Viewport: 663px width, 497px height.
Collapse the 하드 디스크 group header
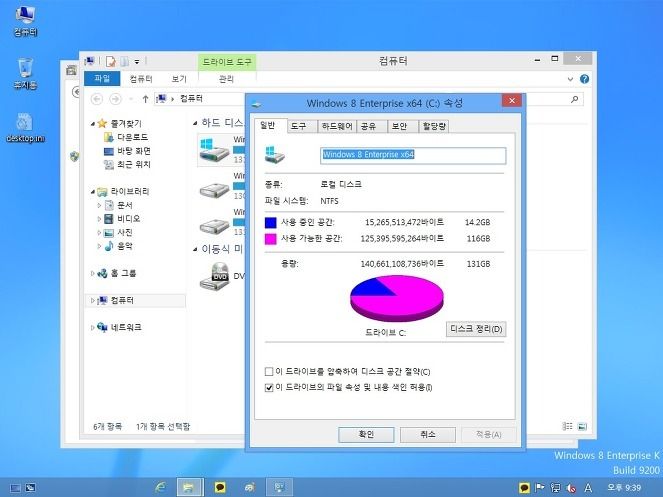point(195,123)
